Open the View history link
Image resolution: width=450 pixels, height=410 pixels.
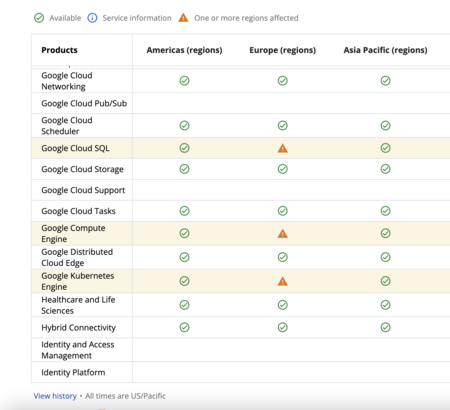[55, 396]
